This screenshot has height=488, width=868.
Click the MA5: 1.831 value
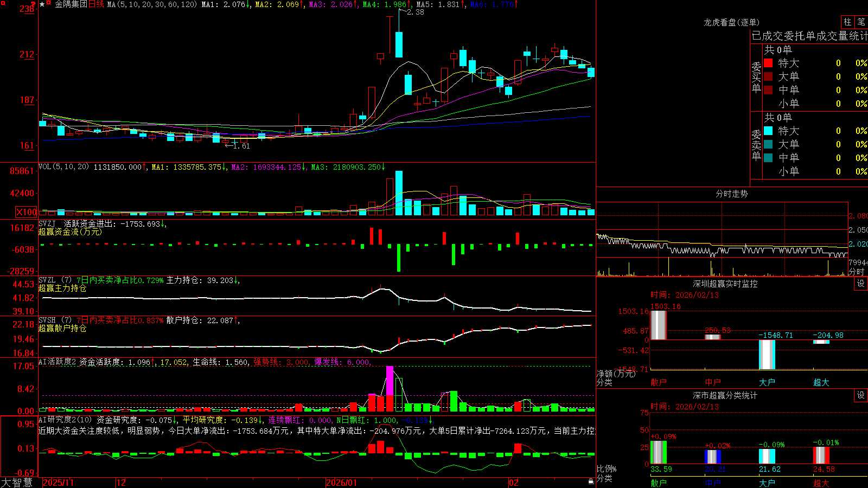click(438, 4)
